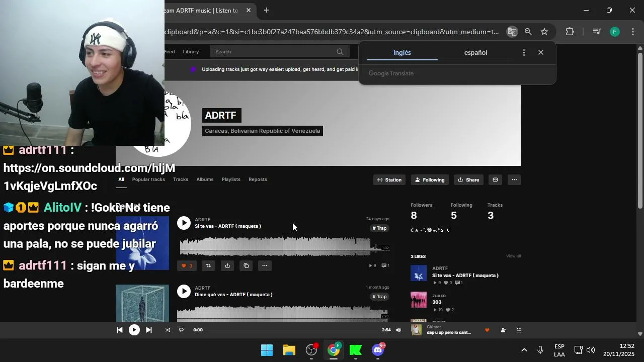This screenshot has width=644, height=362.
Task: Open a new browser tab
Action: tap(267, 10)
